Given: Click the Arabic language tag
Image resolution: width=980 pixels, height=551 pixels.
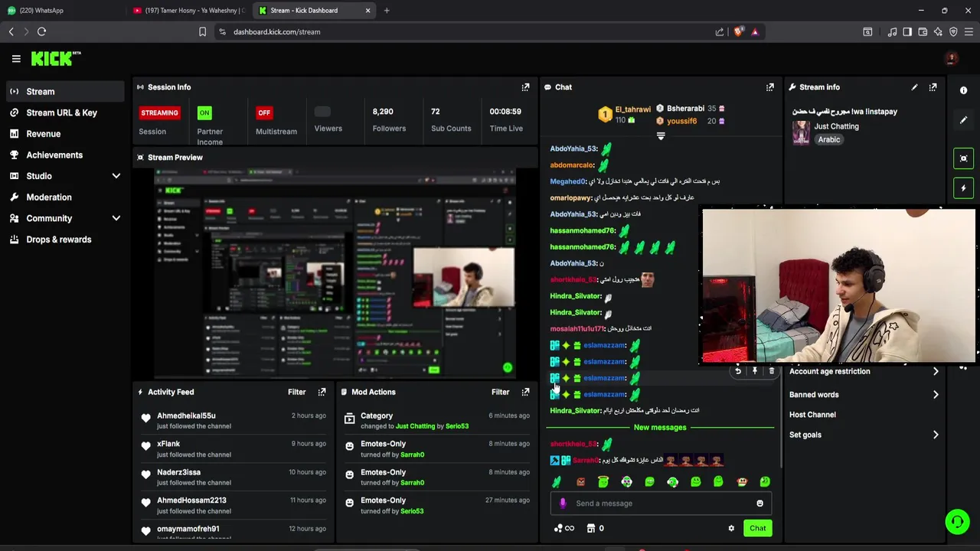Looking at the screenshot, I should click(829, 140).
